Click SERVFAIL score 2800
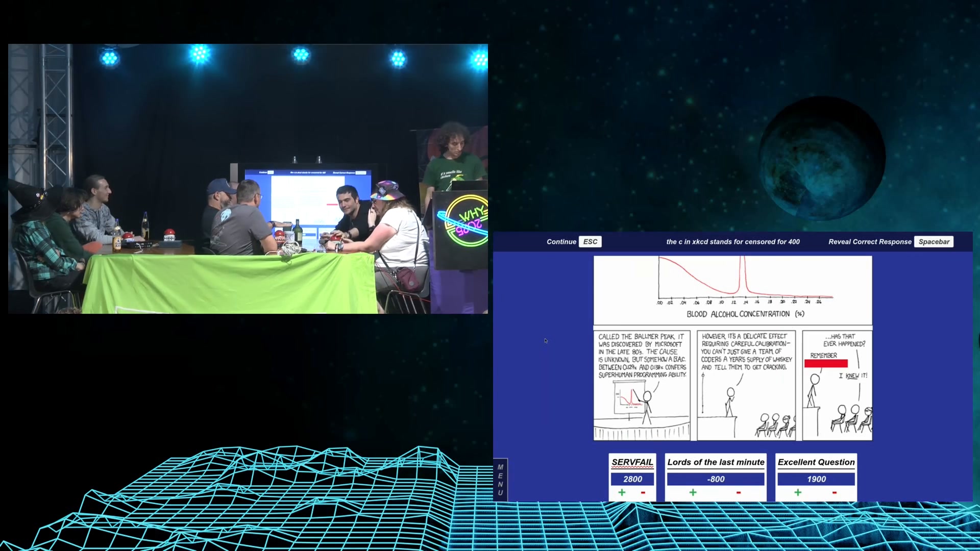The width and height of the screenshot is (980, 551). click(x=632, y=479)
